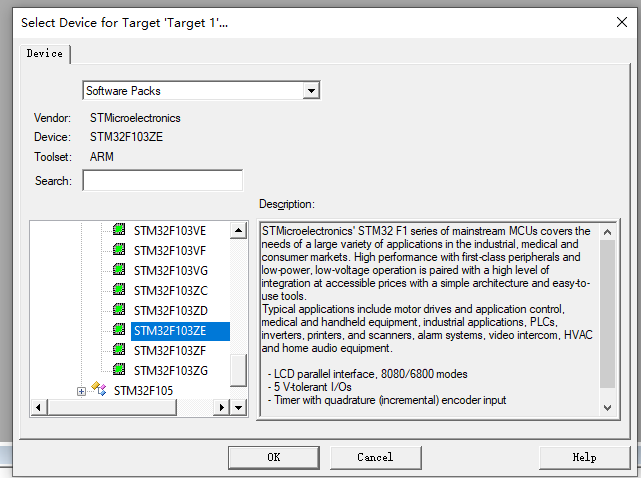The width and height of the screenshot is (641, 478).
Task: Open Help for device selection
Action: (584, 457)
